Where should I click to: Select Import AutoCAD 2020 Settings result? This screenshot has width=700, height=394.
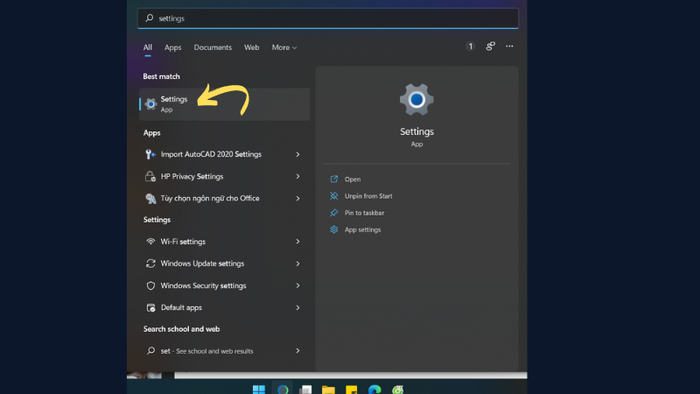pos(224,154)
